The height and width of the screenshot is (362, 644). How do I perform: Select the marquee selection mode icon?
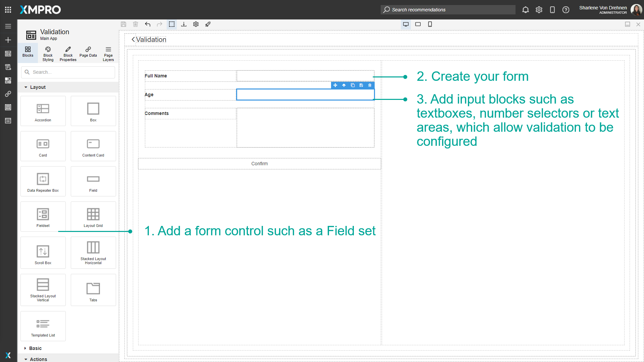coord(172,24)
